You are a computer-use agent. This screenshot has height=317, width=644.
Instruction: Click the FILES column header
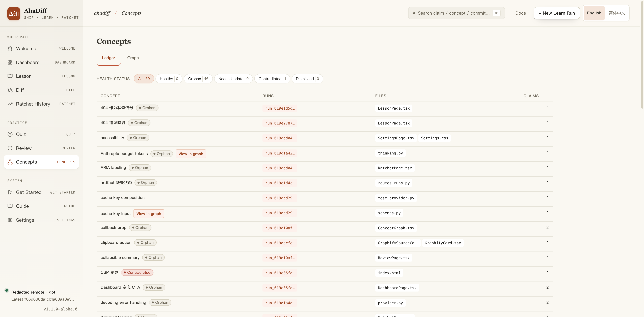381,96
